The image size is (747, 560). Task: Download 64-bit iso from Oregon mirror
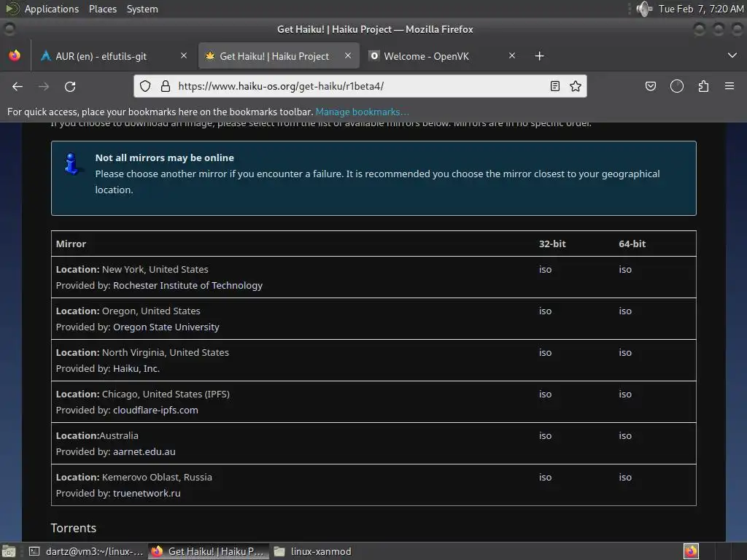[x=625, y=311]
